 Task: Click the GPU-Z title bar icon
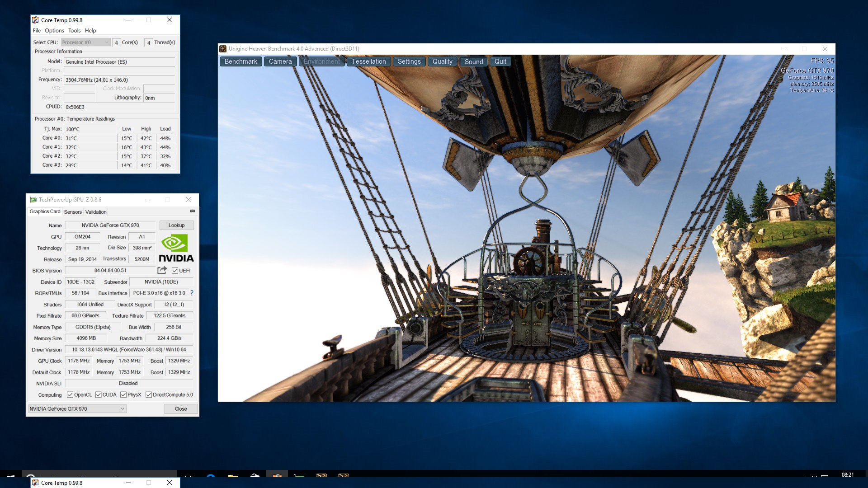click(33, 200)
